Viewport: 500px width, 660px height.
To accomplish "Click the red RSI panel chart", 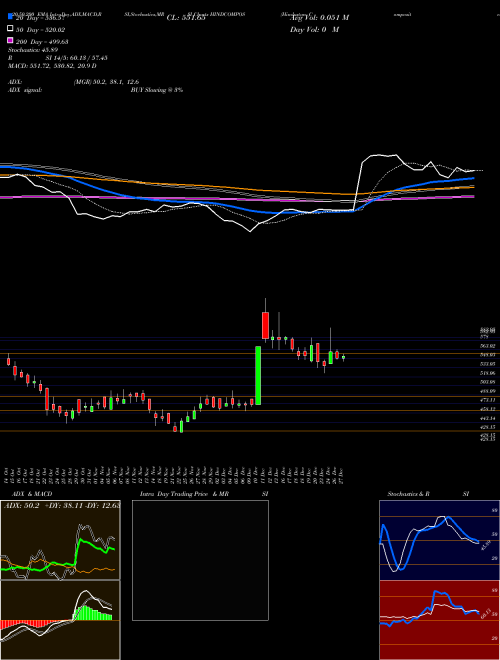I will click(439, 620).
